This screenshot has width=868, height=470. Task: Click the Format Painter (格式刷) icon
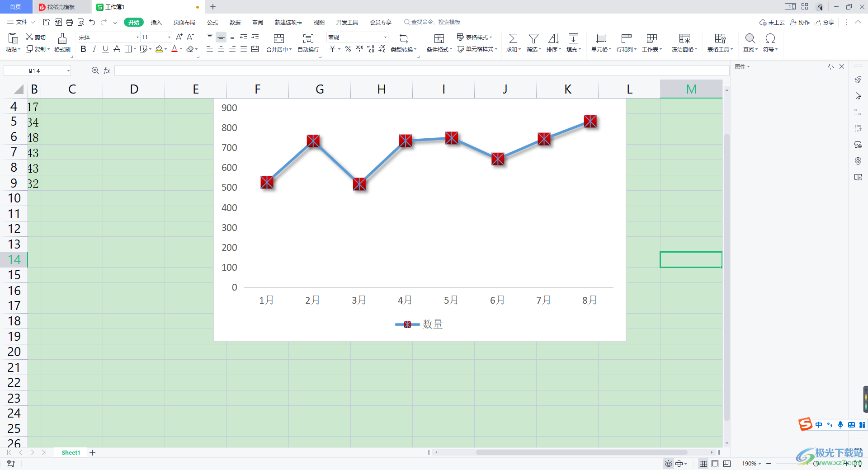click(x=62, y=38)
